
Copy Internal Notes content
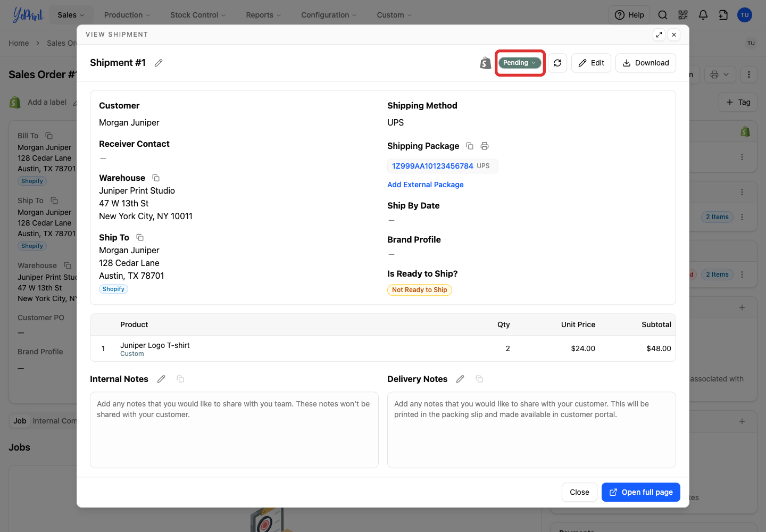180,379
